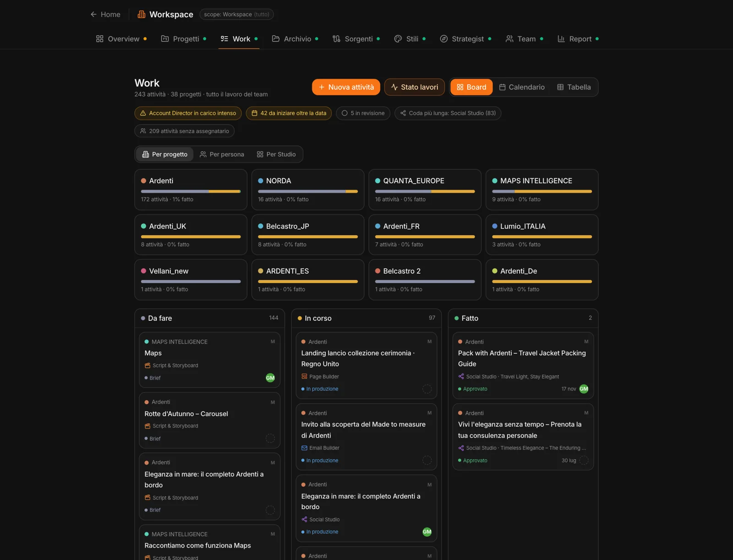Open the Overview tab
Image resolution: width=733 pixels, height=560 pixels.
(x=121, y=39)
